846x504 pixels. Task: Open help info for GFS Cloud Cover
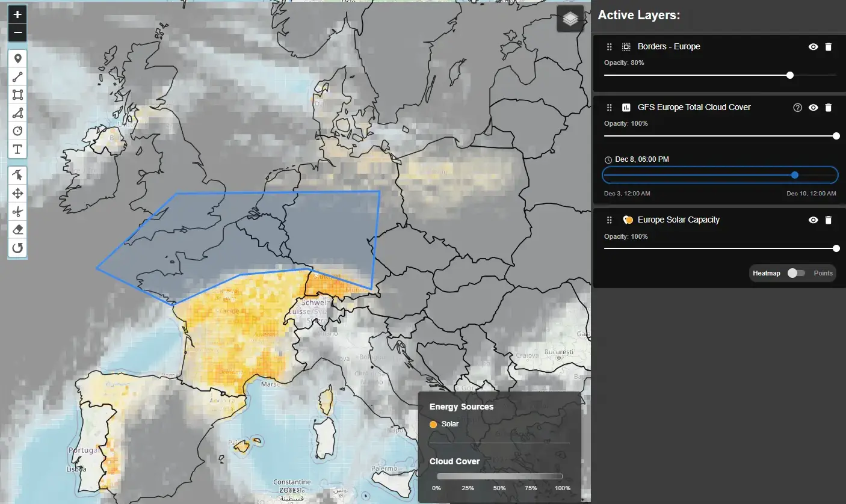pyautogui.click(x=798, y=108)
